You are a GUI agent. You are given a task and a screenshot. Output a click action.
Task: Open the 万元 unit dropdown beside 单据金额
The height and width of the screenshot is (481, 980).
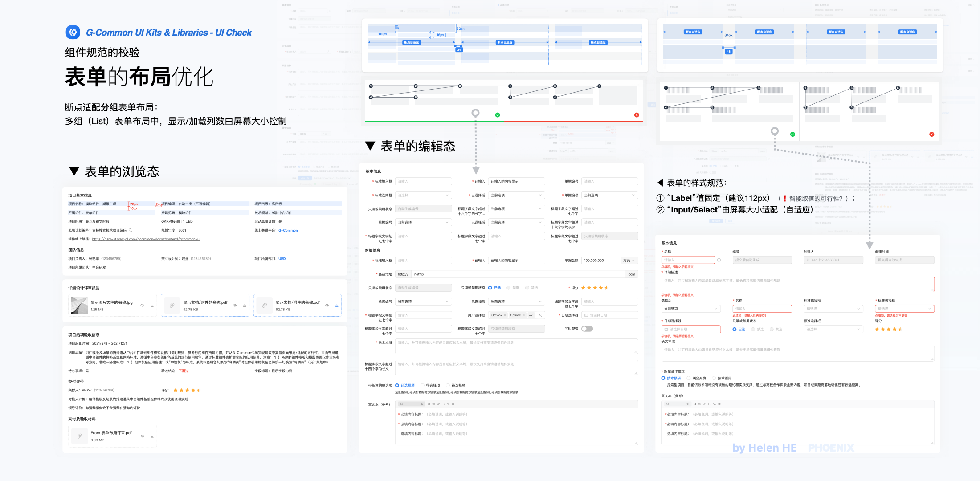pos(628,261)
